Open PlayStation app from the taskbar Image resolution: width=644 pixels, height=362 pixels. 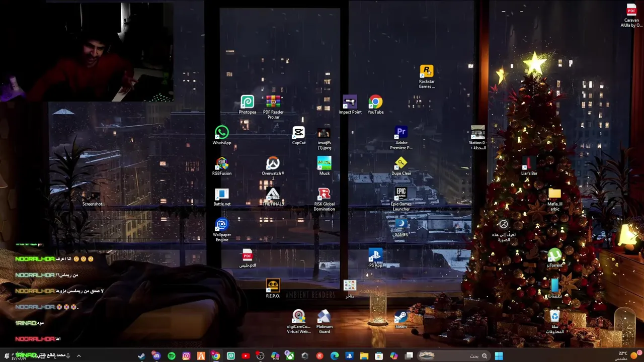pos(349,356)
